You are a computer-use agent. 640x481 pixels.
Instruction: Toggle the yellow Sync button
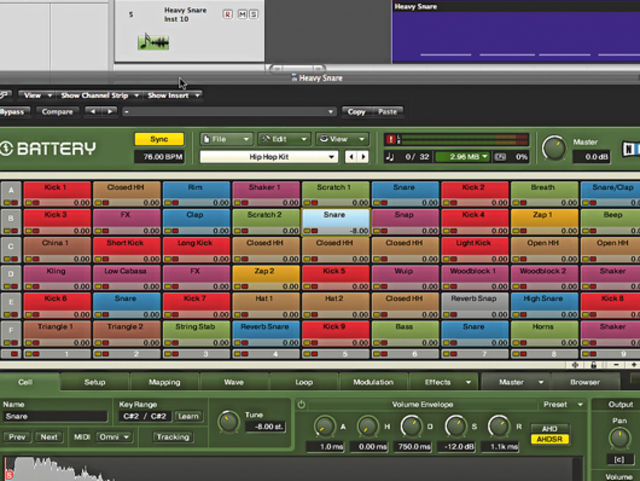[x=159, y=139]
